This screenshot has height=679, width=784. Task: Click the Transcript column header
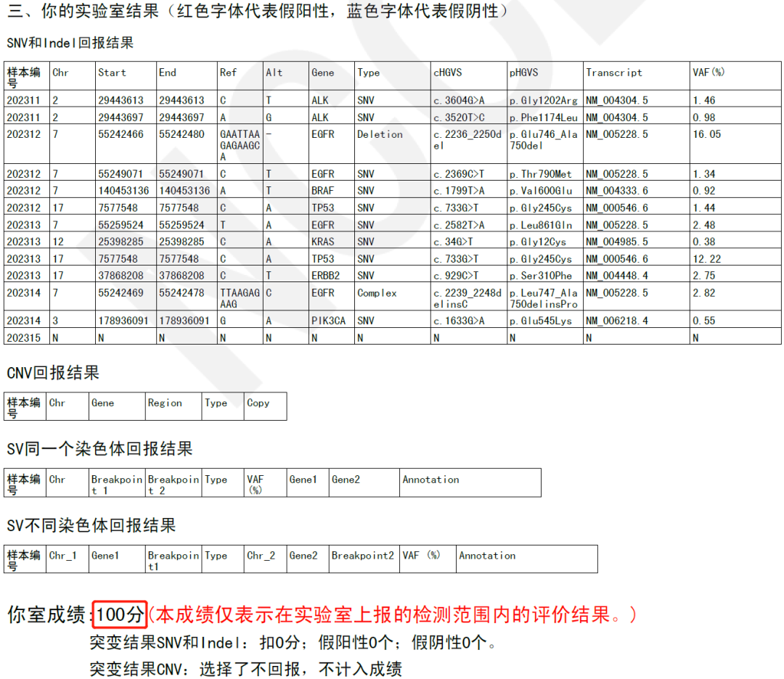(614, 73)
